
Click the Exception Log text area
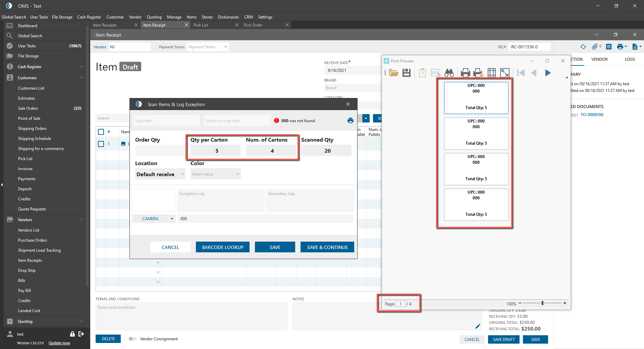click(221, 200)
